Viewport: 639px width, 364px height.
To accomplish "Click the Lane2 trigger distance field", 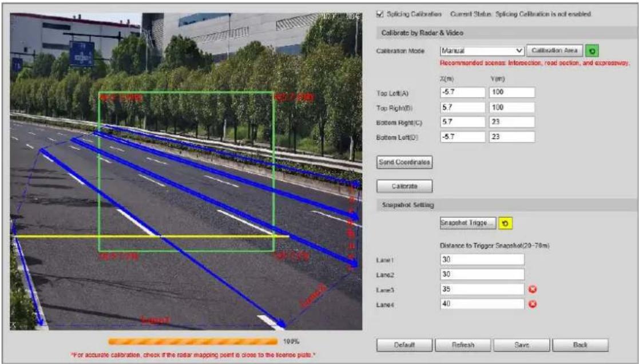I will click(x=482, y=274).
